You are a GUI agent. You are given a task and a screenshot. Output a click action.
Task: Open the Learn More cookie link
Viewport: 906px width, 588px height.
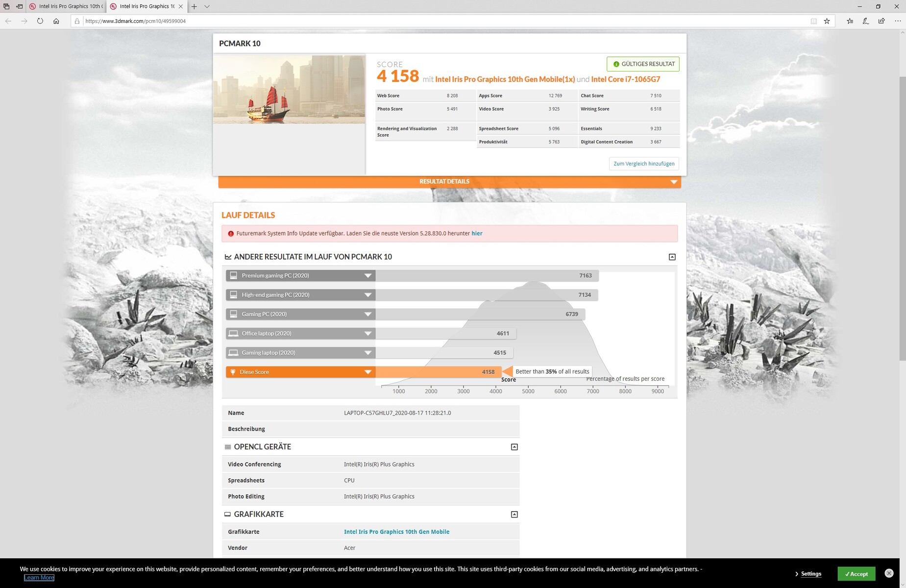point(39,578)
